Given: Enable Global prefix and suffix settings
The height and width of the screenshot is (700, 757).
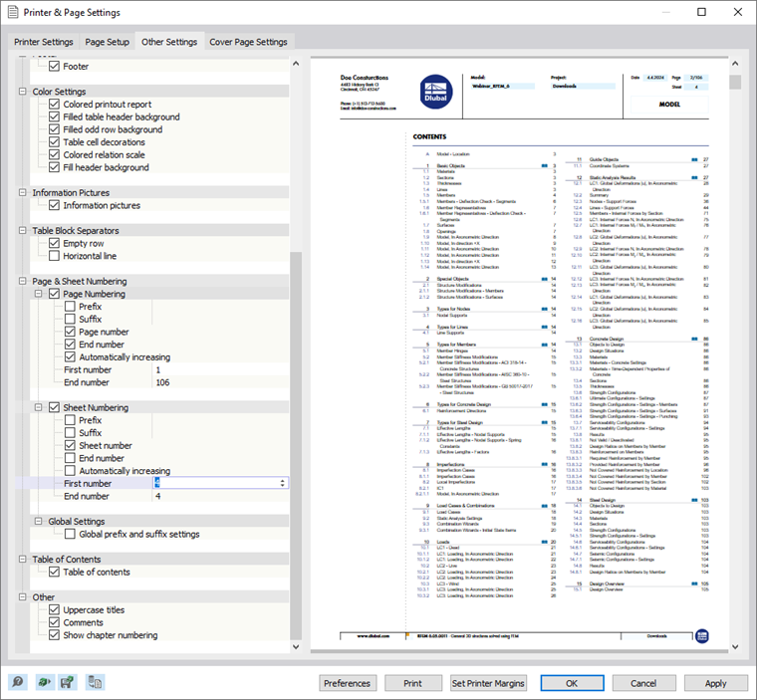Looking at the screenshot, I should (70, 534).
